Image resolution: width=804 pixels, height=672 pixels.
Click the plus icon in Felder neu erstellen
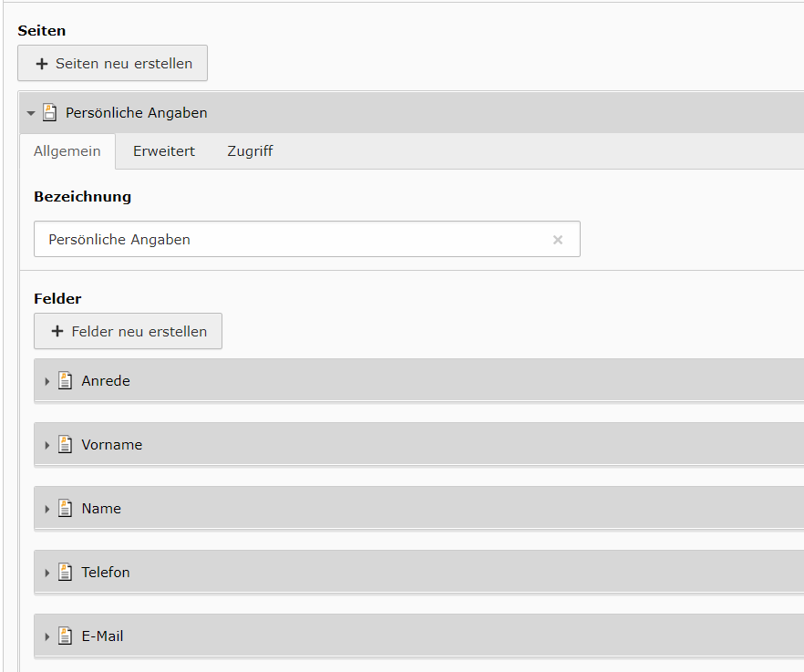pos(57,331)
